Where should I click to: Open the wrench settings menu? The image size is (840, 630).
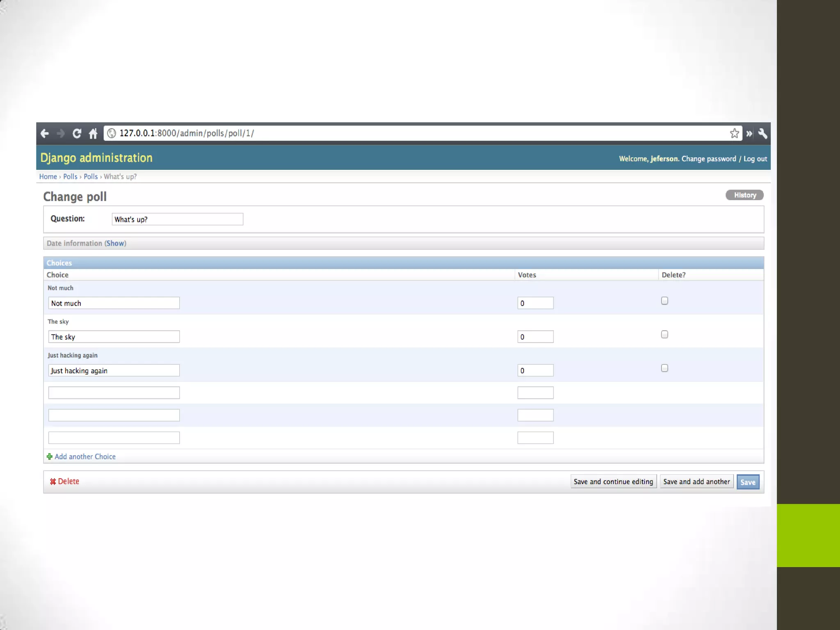(x=762, y=133)
